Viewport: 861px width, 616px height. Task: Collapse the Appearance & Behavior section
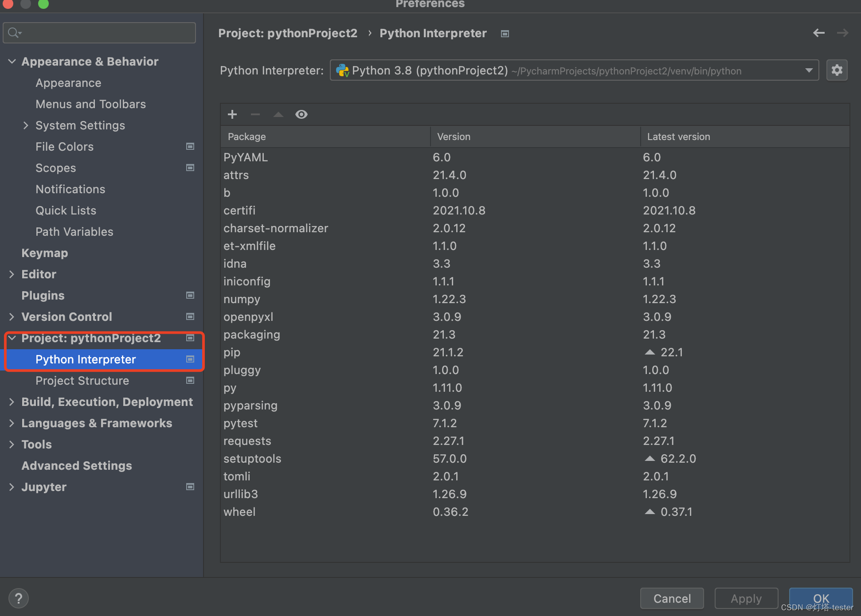tap(12, 61)
